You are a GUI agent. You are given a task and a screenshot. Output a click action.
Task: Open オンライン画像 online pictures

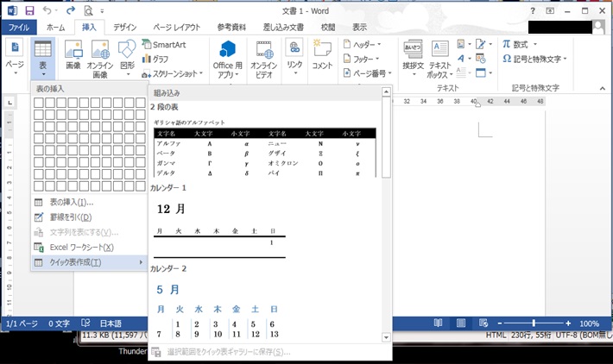click(x=100, y=59)
